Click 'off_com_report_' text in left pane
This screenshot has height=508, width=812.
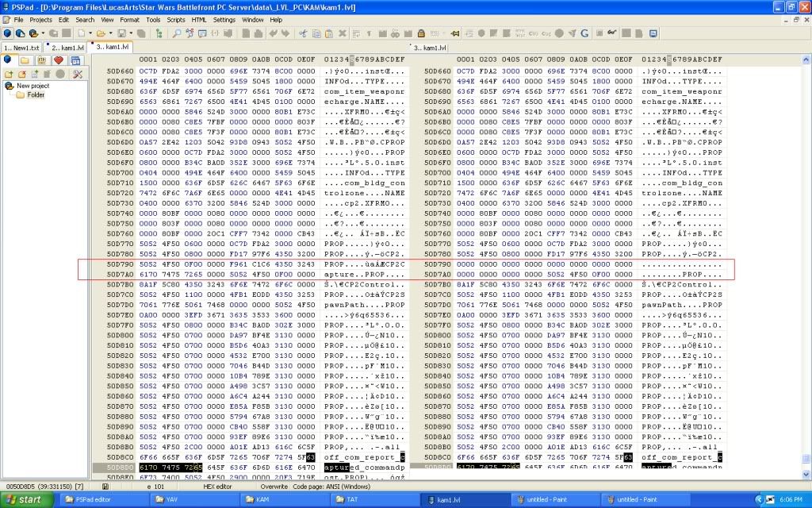(x=362, y=457)
